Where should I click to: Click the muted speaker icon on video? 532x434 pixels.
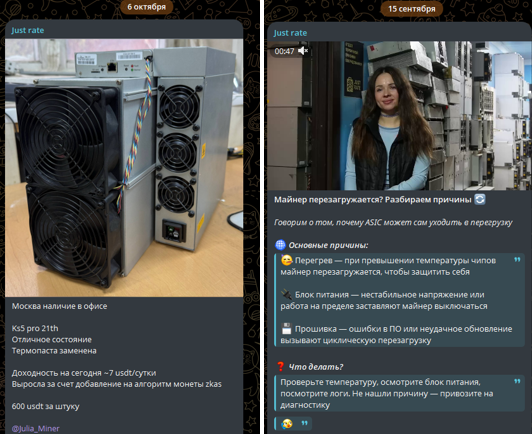(303, 51)
